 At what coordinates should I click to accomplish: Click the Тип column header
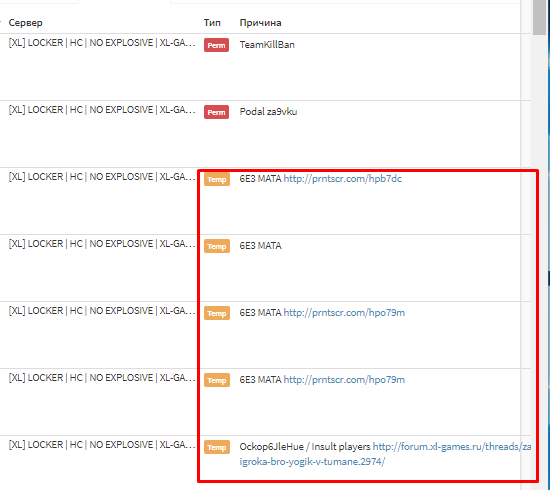point(212,23)
